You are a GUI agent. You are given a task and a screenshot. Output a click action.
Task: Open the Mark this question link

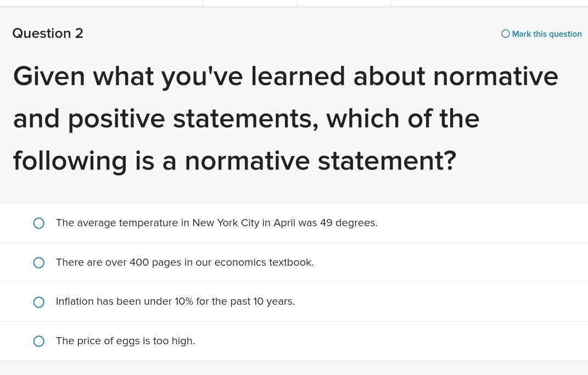coord(547,33)
